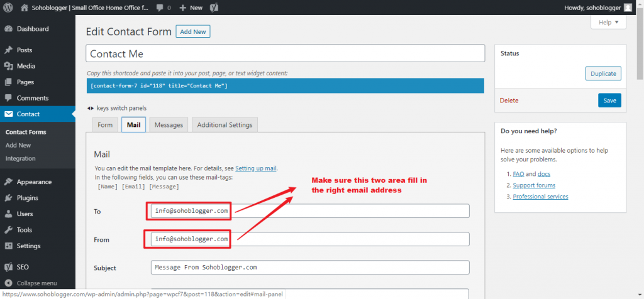The width and height of the screenshot is (644, 299).
Task: Open the Appearance menu in sidebar
Action: click(x=34, y=182)
